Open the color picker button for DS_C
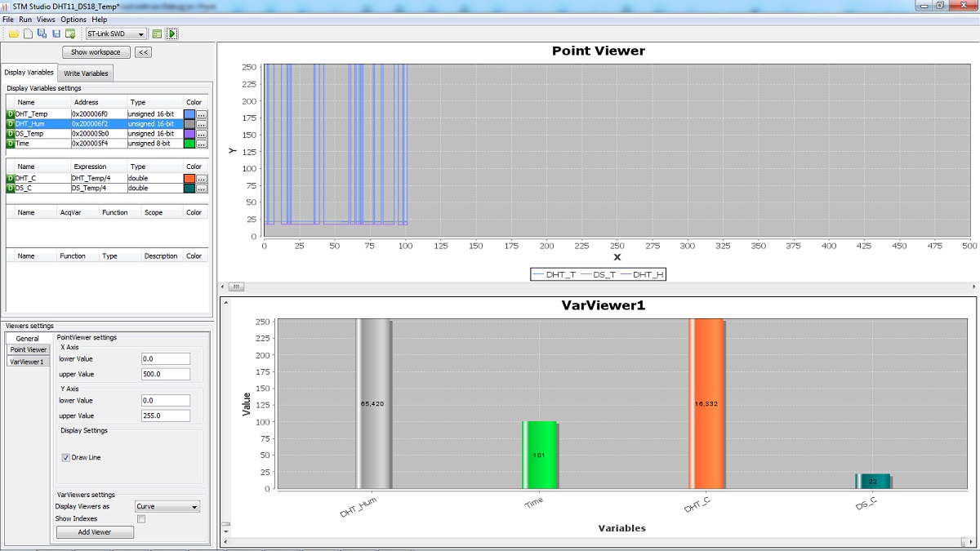Image resolution: width=980 pixels, height=551 pixels. [x=201, y=189]
